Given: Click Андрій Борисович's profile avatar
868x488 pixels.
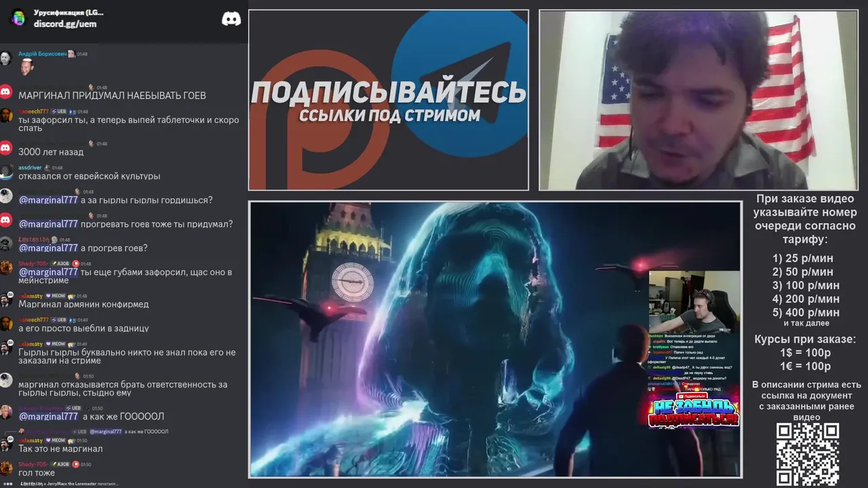Looking at the screenshot, I should [6, 58].
